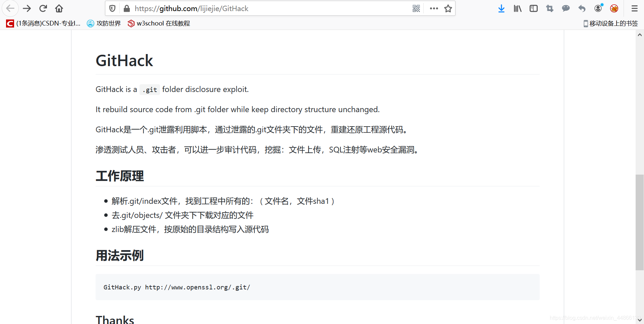Toggle tracking protection via the shield
The height and width of the screenshot is (324, 644).
112,8
